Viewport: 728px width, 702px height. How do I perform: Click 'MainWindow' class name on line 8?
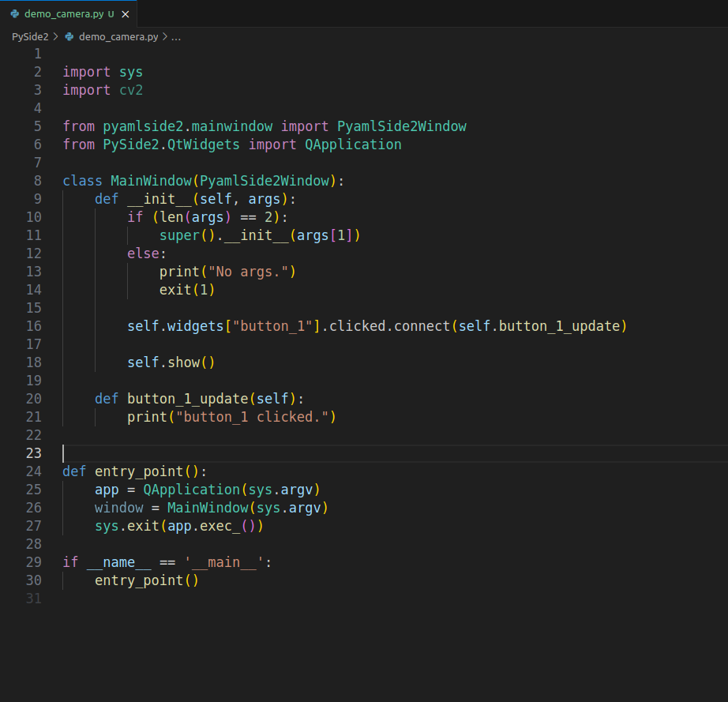152,181
